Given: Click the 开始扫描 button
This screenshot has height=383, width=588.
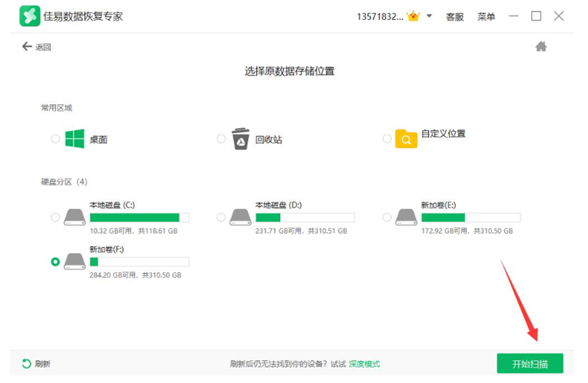Looking at the screenshot, I should pyautogui.click(x=530, y=363).
